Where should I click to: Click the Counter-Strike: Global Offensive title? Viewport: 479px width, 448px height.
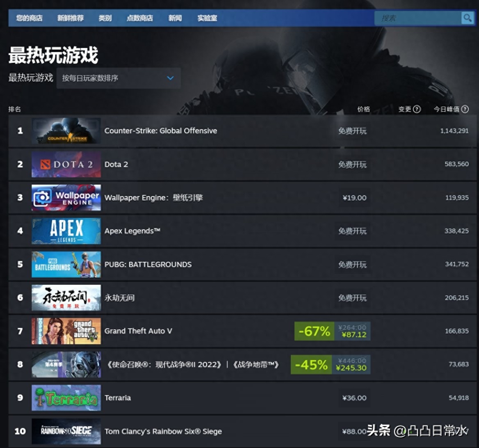pos(161,131)
